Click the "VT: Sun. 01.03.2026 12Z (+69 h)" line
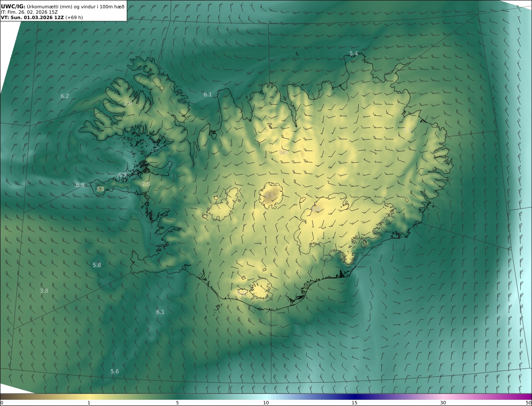Viewport: 532px width, 406px height. click(x=42, y=17)
